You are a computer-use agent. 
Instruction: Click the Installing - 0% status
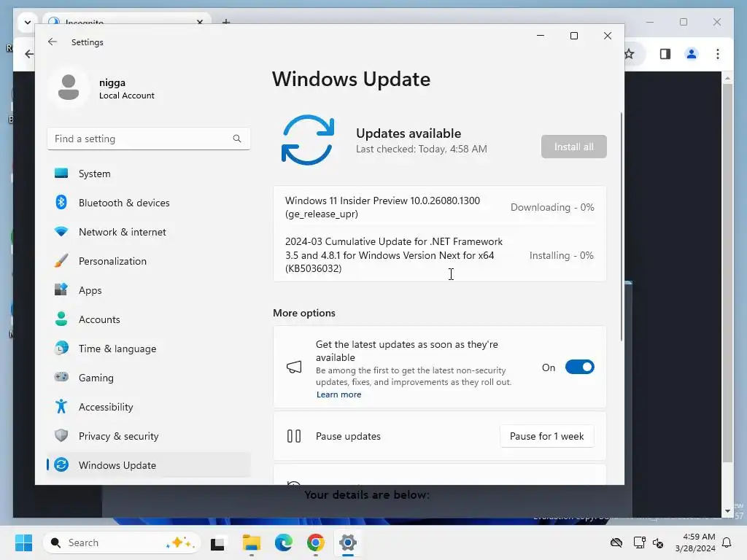point(561,255)
